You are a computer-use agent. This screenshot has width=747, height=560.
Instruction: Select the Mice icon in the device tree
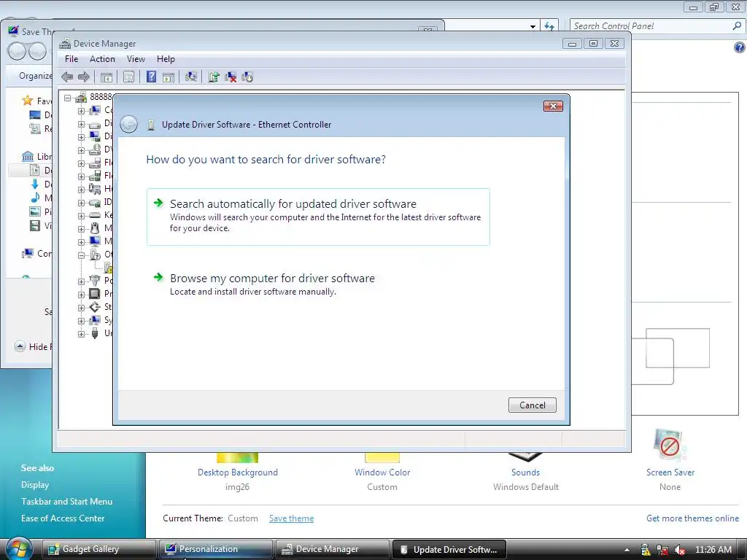tap(95, 228)
